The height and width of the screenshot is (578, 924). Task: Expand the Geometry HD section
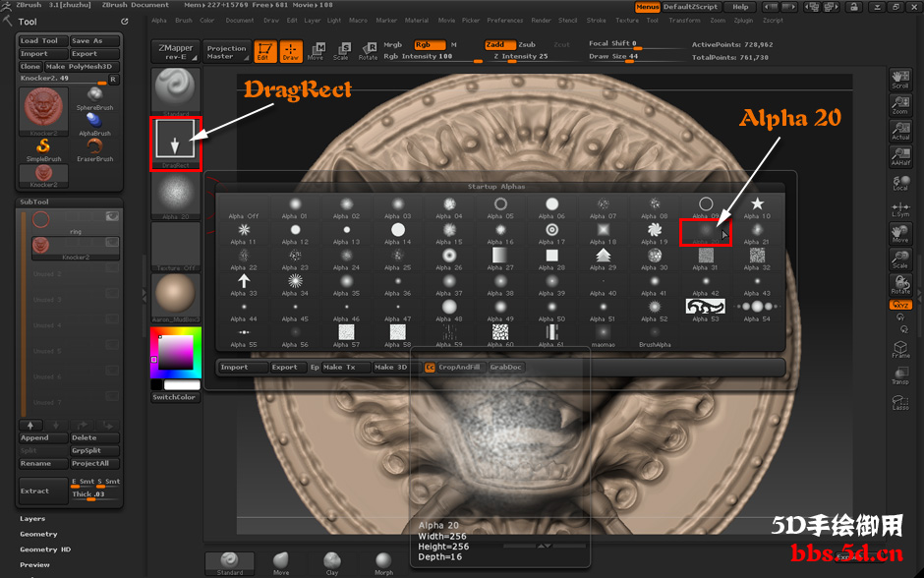45,549
